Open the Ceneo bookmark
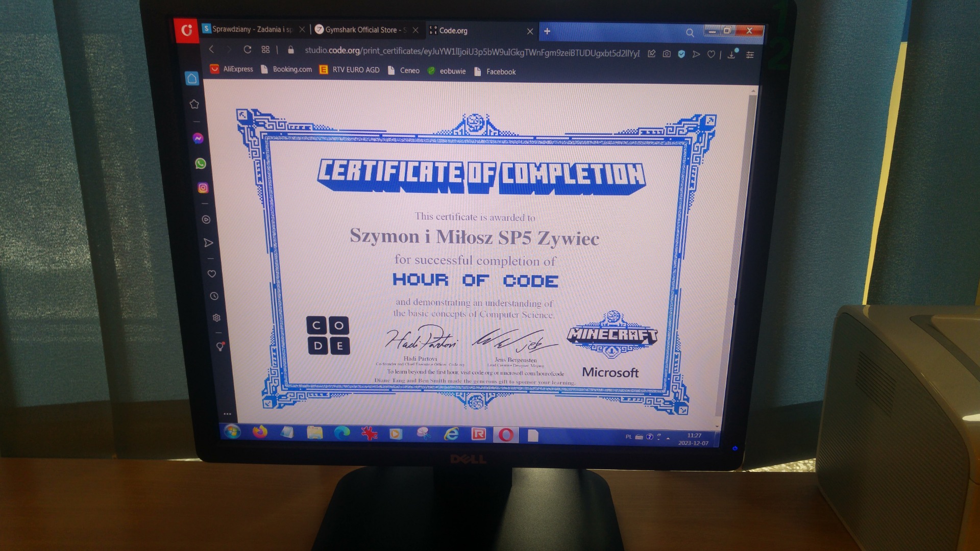 point(404,70)
